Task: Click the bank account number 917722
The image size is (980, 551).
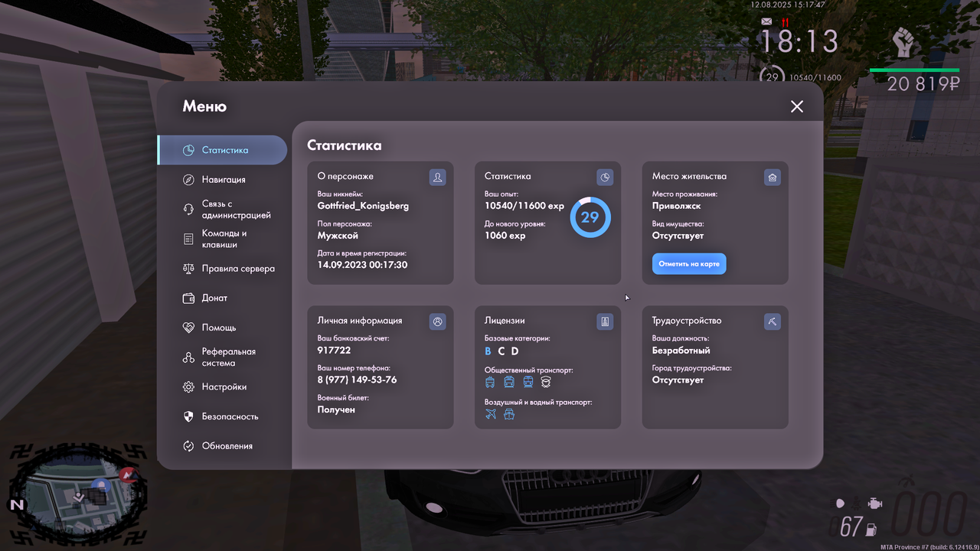Action: coord(334,350)
